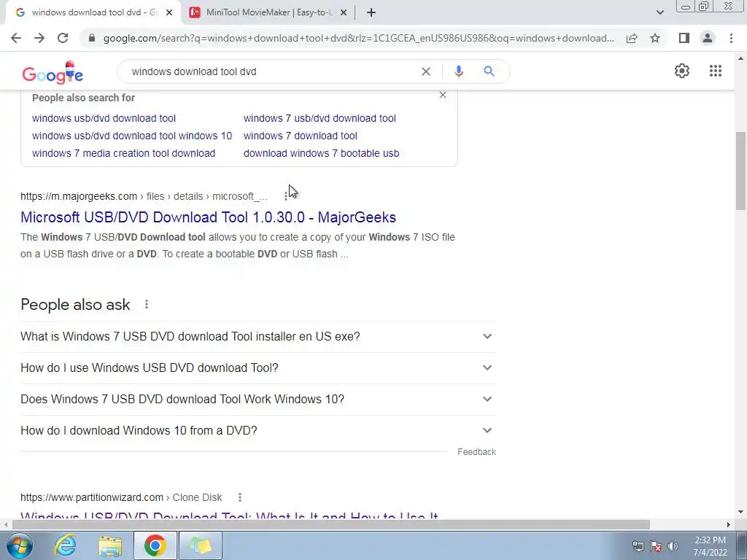Click the browser address bar
The width and height of the screenshot is (747, 560).
pos(358,38)
